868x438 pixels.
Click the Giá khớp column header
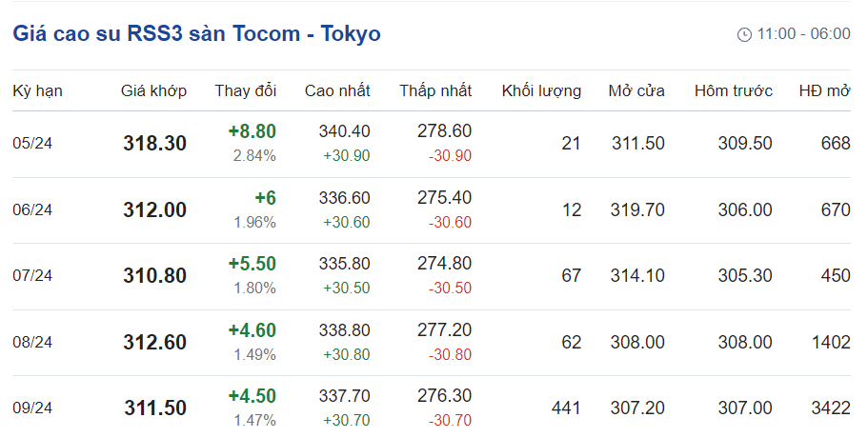(153, 91)
